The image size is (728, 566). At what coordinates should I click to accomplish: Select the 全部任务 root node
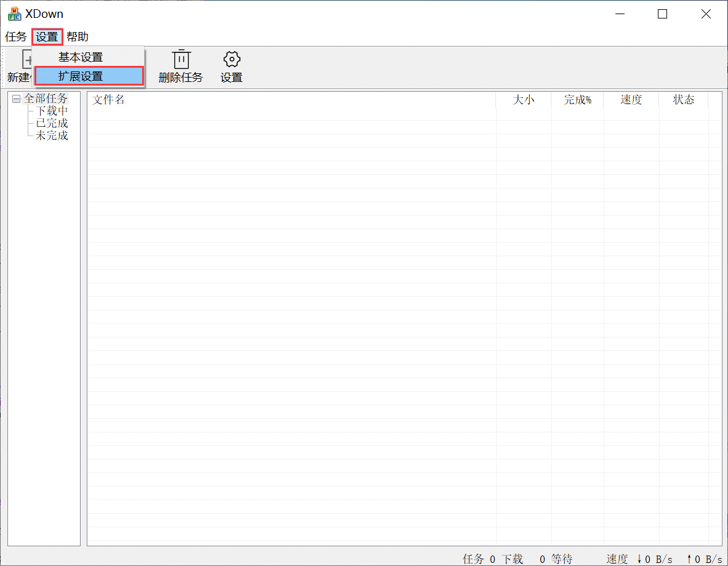[46, 97]
